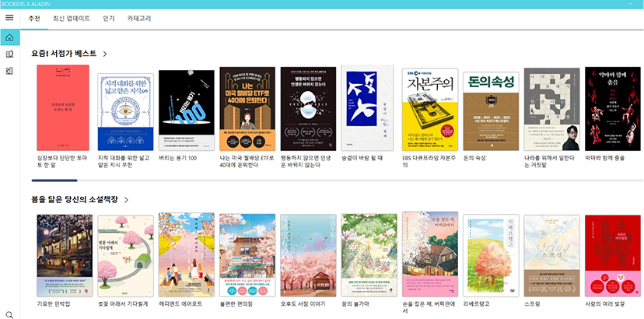644x319 pixels.
Task: Open the 벚꽃 아래서 기다릴게 cover
Action: point(126,256)
